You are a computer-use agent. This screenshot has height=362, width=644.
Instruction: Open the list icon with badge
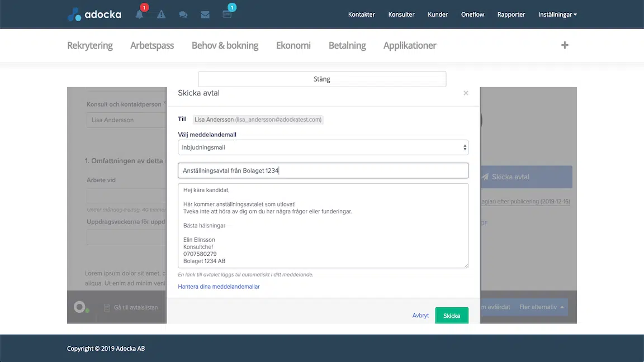tap(227, 15)
